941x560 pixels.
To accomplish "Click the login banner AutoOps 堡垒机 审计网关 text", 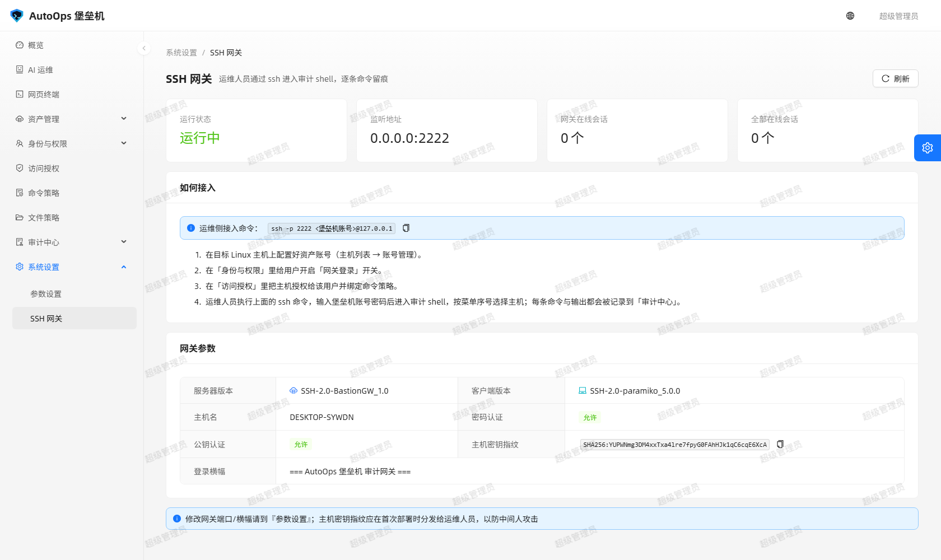I will point(350,472).
